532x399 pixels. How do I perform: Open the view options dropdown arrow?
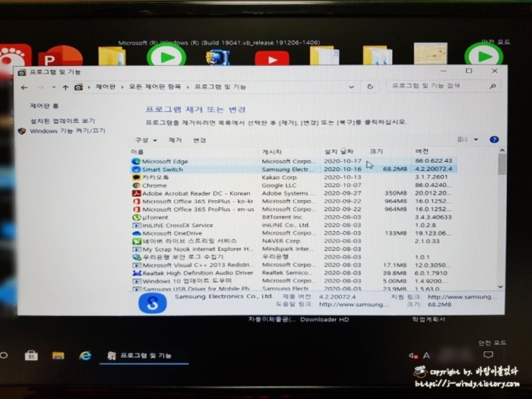tap(476, 139)
